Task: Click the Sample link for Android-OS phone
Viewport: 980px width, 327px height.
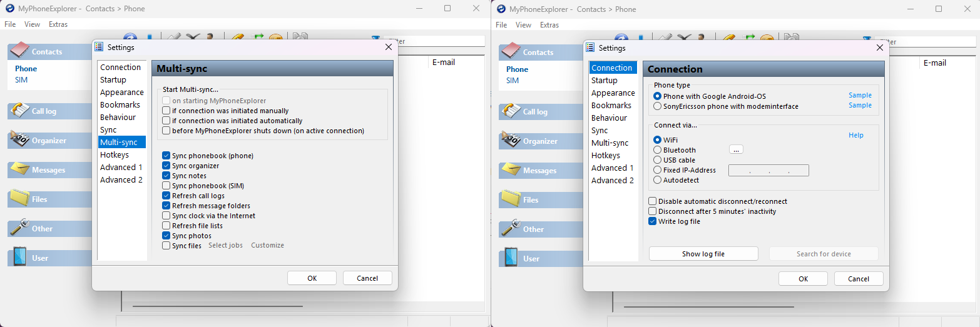Action: [860, 95]
